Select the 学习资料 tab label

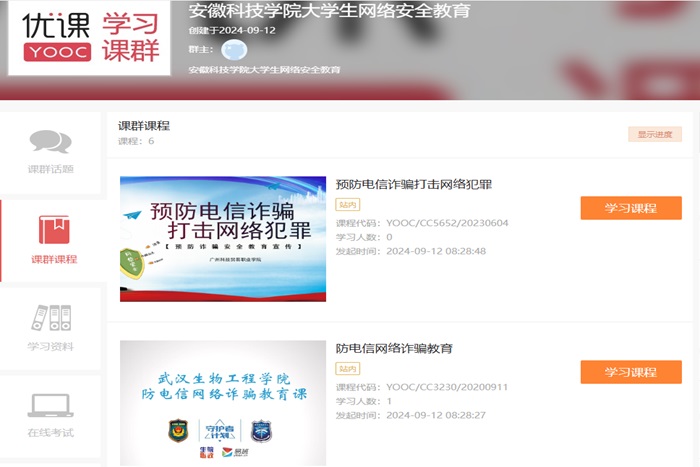tap(50, 346)
